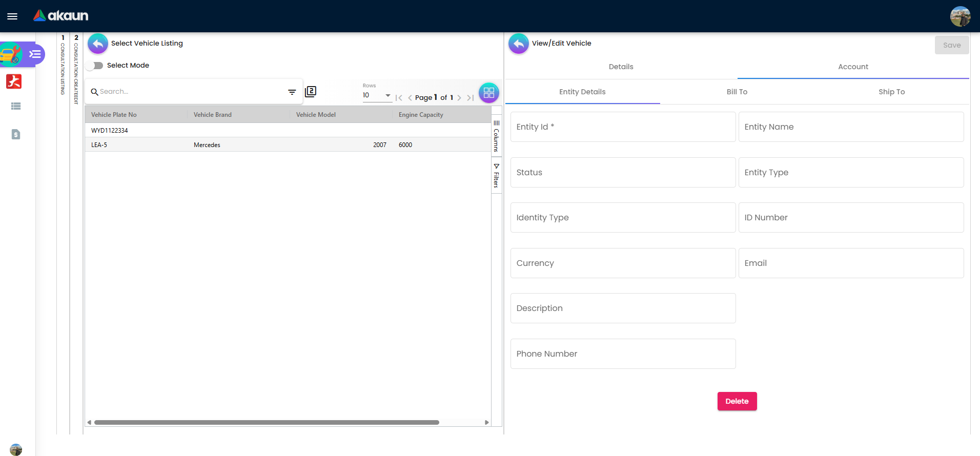Open the Columns side panel
Screen dimensions: 980x456
[496, 136]
